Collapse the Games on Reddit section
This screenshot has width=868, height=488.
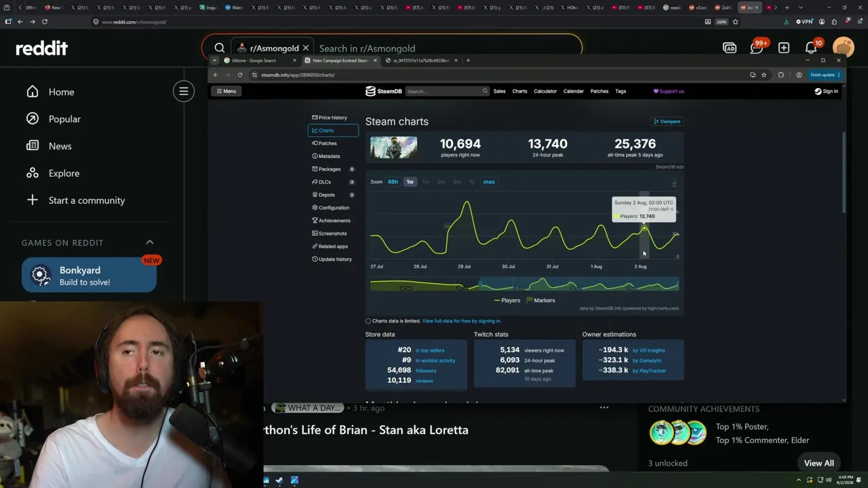(x=150, y=243)
